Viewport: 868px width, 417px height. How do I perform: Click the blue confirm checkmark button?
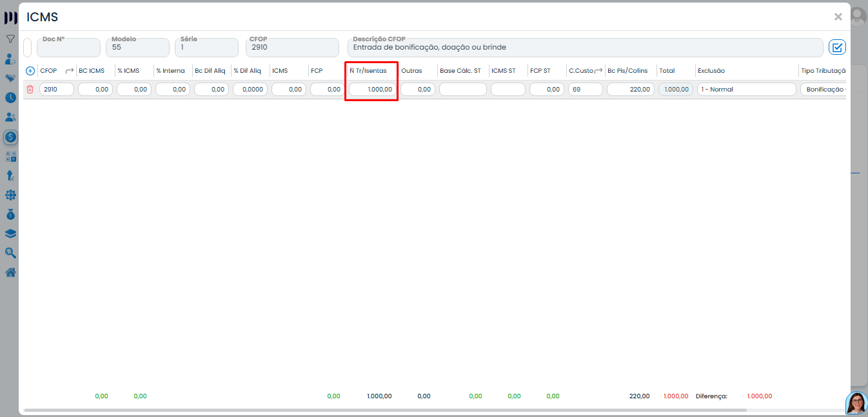[x=837, y=47]
